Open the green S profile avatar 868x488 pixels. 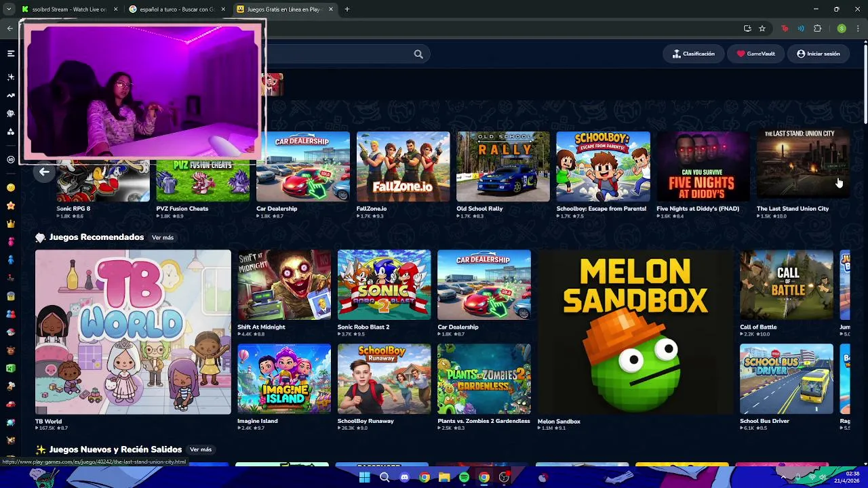pos(842,28)
